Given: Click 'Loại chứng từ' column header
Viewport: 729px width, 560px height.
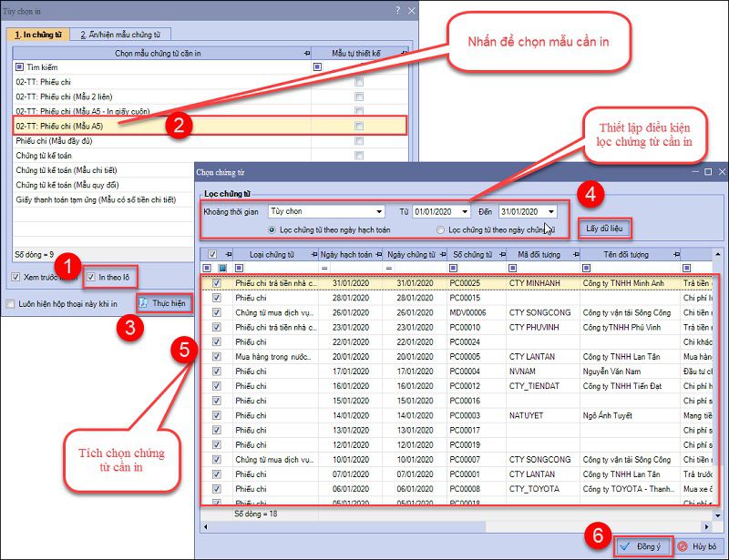Looking at the screenshot, I should click(272, 255).
